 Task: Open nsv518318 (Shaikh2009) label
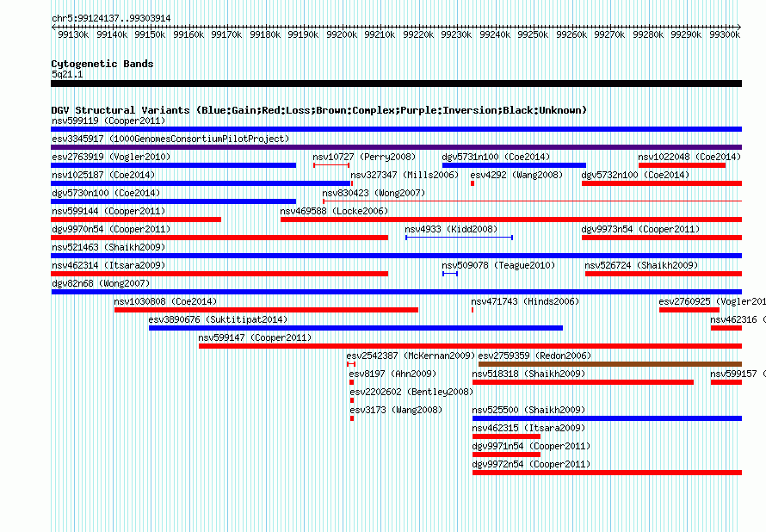point(528,374)
